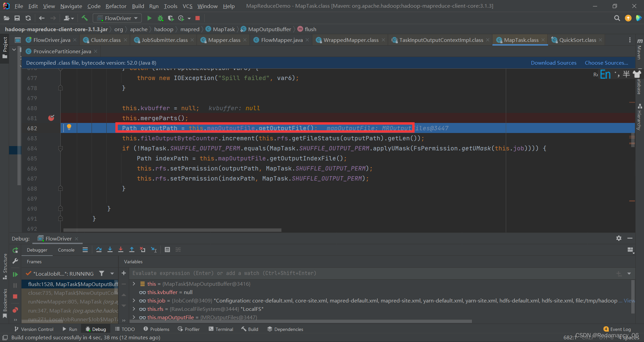This screenshot has height=342, width=644.
Task: Open the Terminal tool window
Action: [221, 329]
